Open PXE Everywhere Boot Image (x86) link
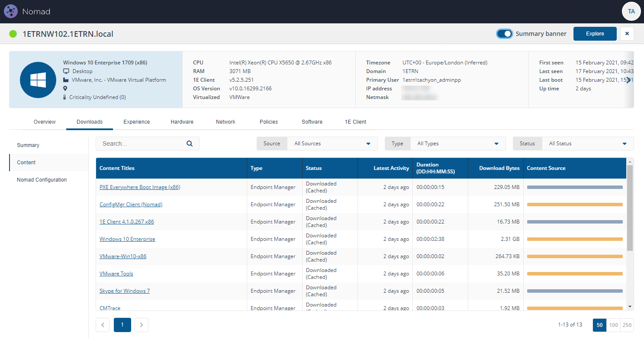The height and width of the screenshot is (339, 644). click(140, 187)
